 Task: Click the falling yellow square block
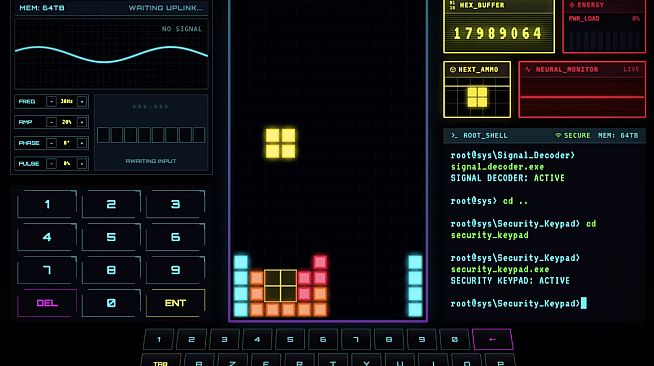click(x=281, y=143)
